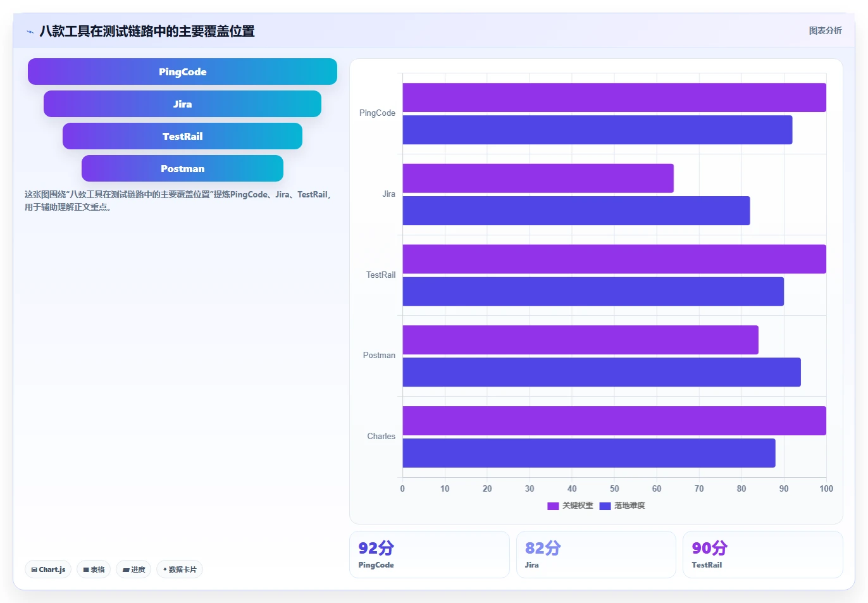Select the Jira funnel bar
Viewport: 868px width, 603px height.
click(182, 104)
